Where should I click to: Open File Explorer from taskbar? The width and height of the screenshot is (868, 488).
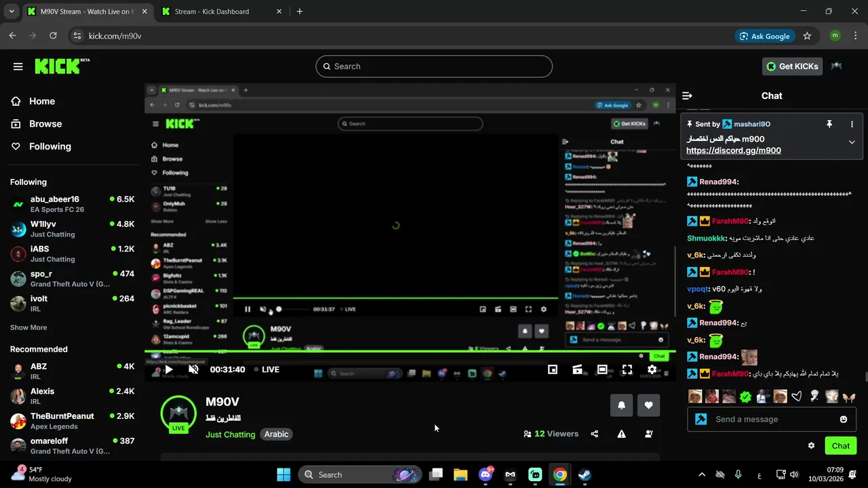pos(460,474)
